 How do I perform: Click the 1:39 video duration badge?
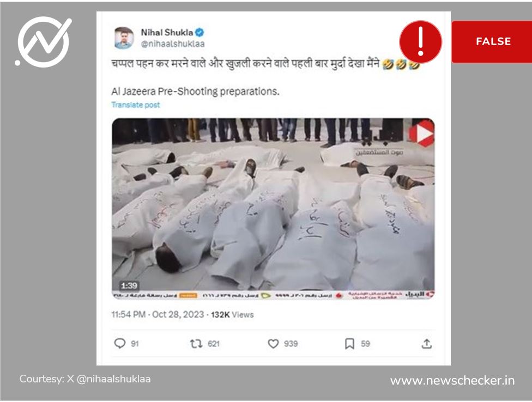click(129, 286)
